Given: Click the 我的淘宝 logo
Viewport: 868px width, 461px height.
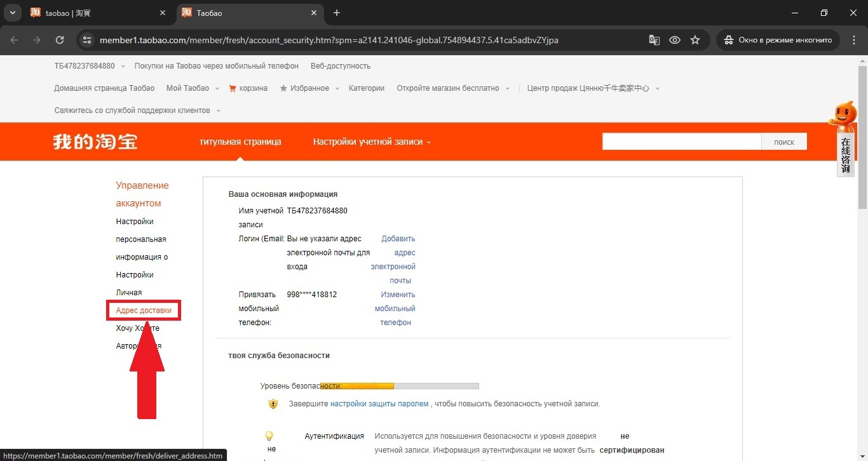Looking at the screenshot, I should pos(95,142).
